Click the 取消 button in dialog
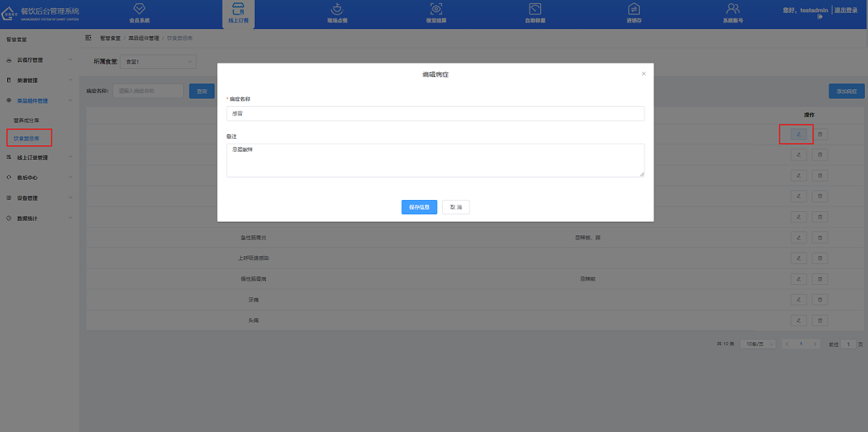The height and width of the screenshot is (432, 868). [x=456, y=207]
